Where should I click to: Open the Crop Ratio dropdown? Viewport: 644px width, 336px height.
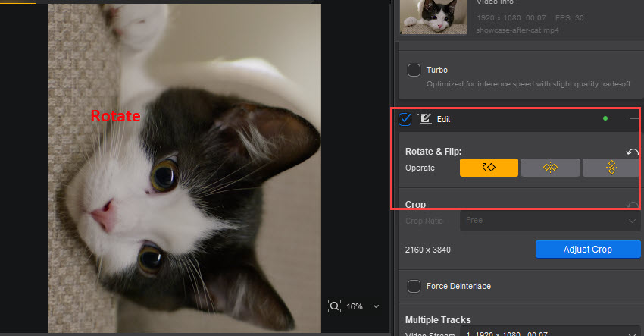pyautogui.click(x=550, y=221)
